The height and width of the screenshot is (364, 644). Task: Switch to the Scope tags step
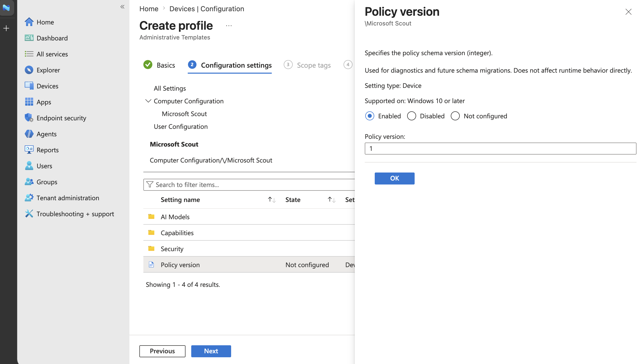point(307,65)
